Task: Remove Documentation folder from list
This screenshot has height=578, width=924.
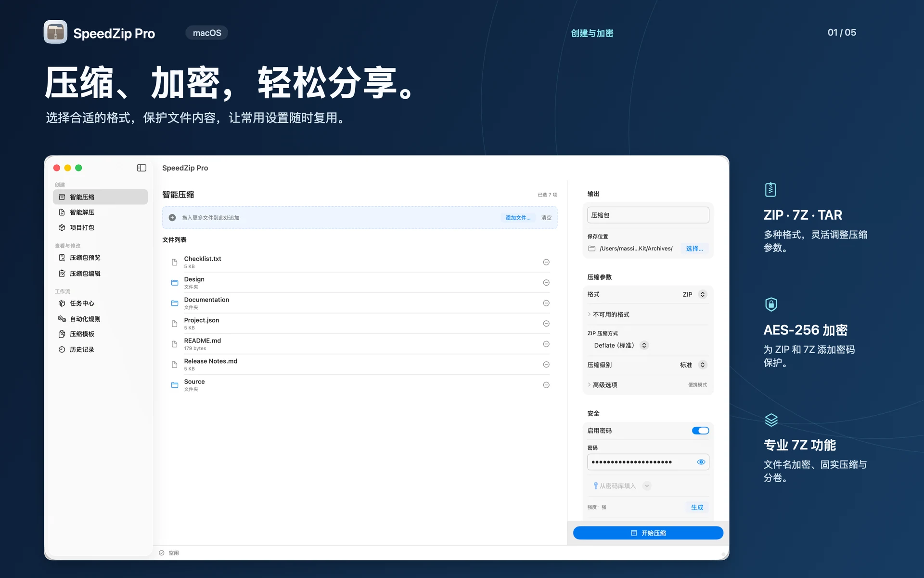Action: coord(546,303)
